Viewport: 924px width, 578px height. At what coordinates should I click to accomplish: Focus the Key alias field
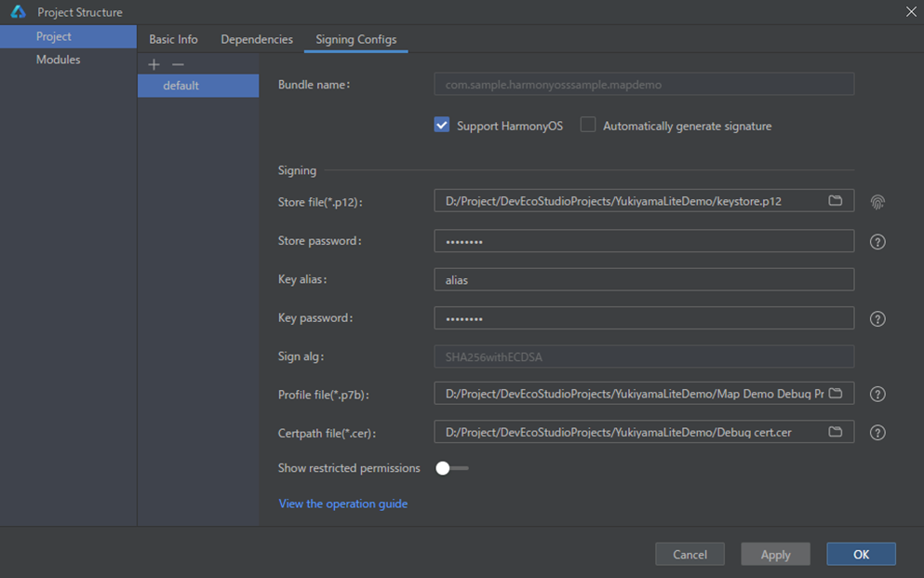pyautogui.click(x=644, y=279)
